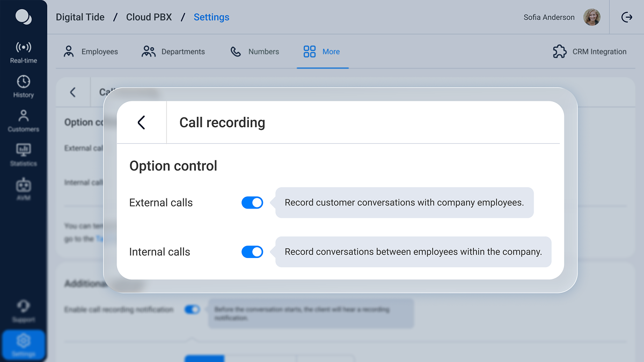
Task: Open the Statistics sidebar section
Action: click(x=23, y=156)
